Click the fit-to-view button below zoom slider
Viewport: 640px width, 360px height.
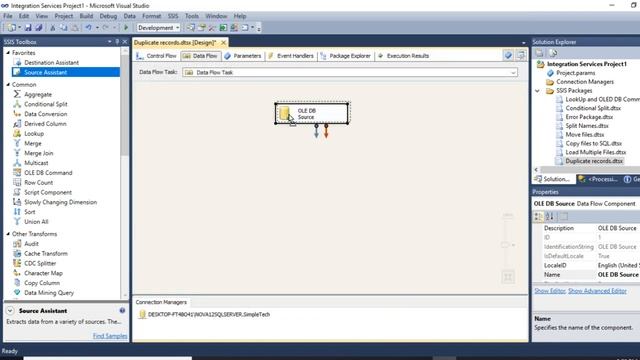[508, 277]
